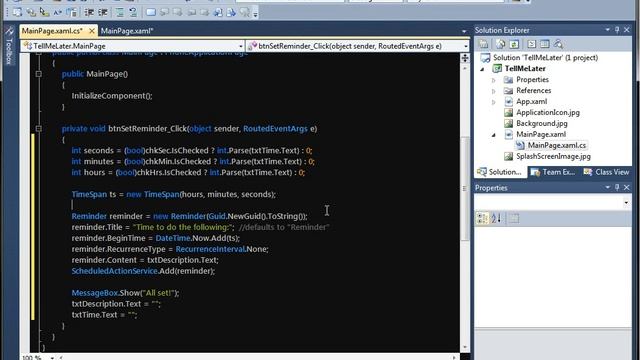Refresh the Solution Explorer
This screenshot has width=640, height=360.
(514, 44)
